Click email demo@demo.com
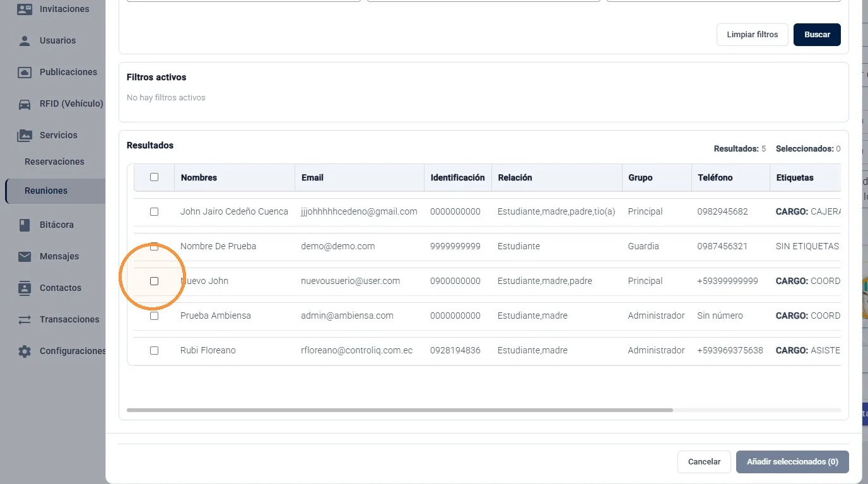 click(337, 247)
